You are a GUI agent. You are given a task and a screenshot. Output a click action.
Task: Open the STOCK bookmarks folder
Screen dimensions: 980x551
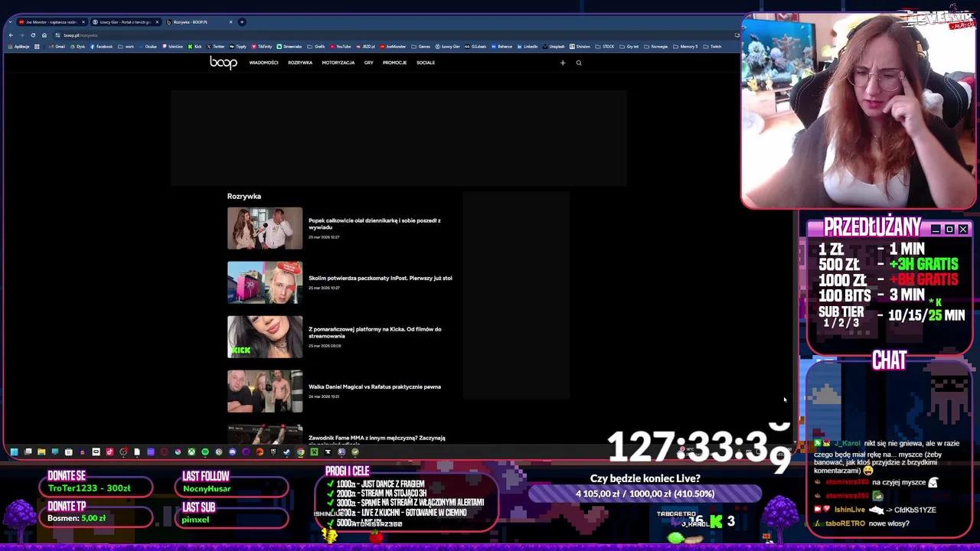pyautogui.click(x=606, y=47)
